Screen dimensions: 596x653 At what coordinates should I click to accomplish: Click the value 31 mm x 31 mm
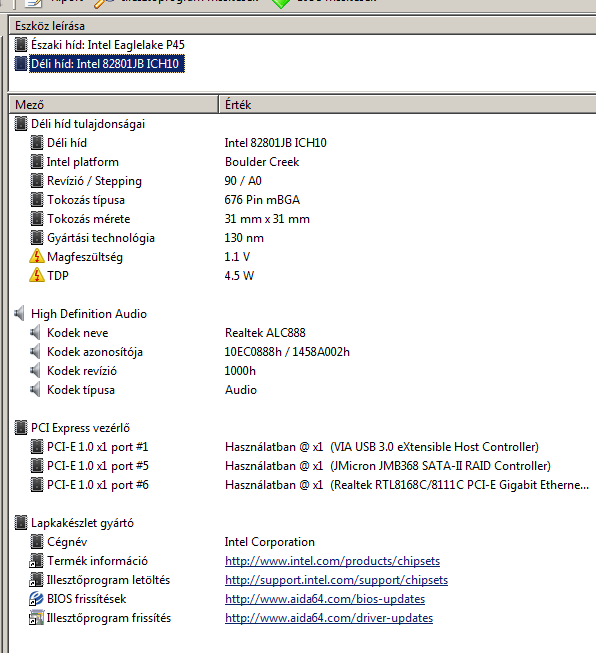(267, 219)
